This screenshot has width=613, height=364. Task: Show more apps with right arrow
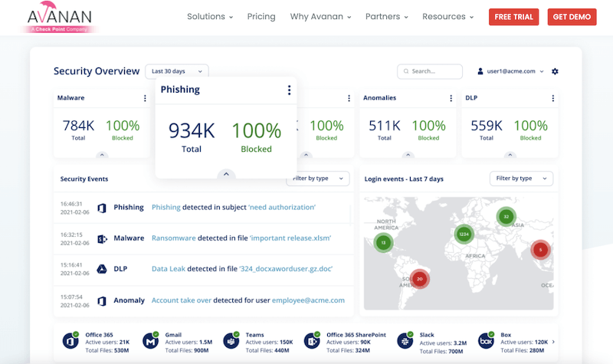click(x=553, y=342)
